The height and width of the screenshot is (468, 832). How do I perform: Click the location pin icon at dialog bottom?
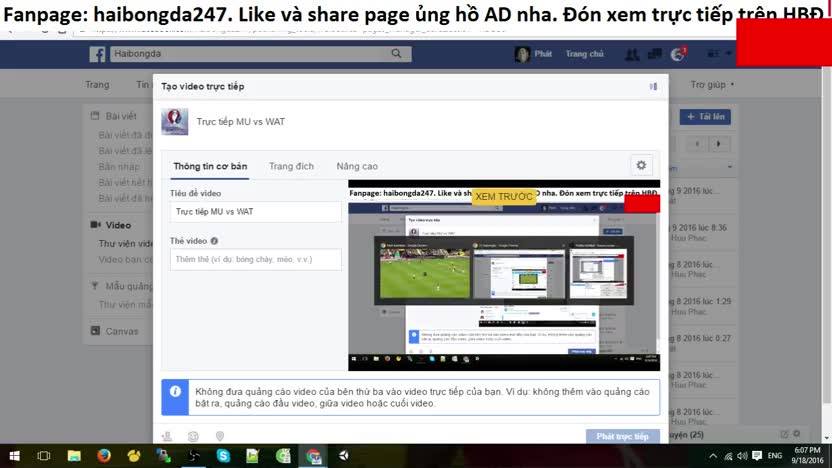220,436
